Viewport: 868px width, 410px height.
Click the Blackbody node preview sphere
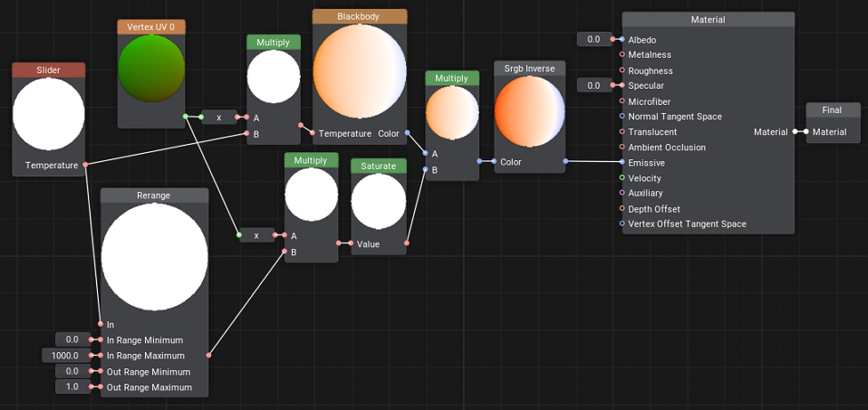pos(360,72)
